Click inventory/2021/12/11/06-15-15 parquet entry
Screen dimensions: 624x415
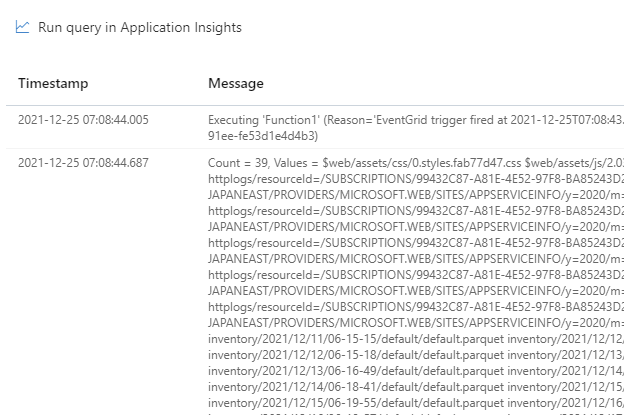[x=356, y=339]
